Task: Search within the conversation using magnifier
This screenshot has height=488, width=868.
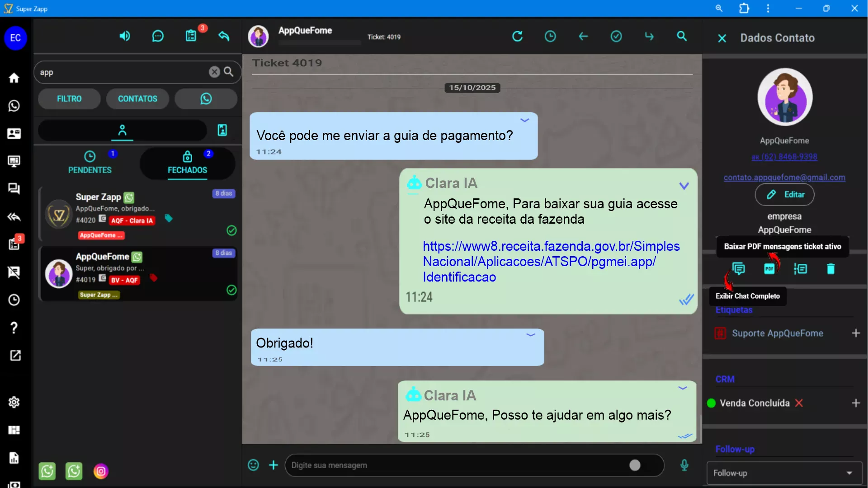Action: (682, 36)
